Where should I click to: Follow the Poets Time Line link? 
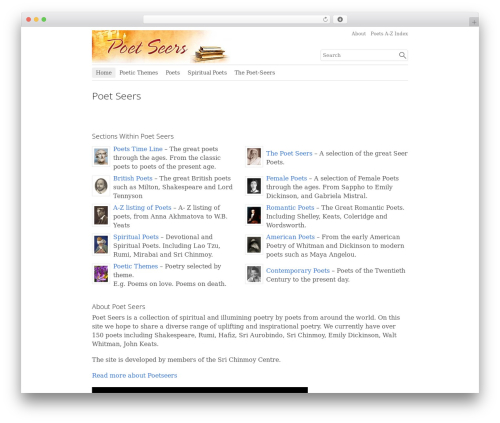pos(138,149)
